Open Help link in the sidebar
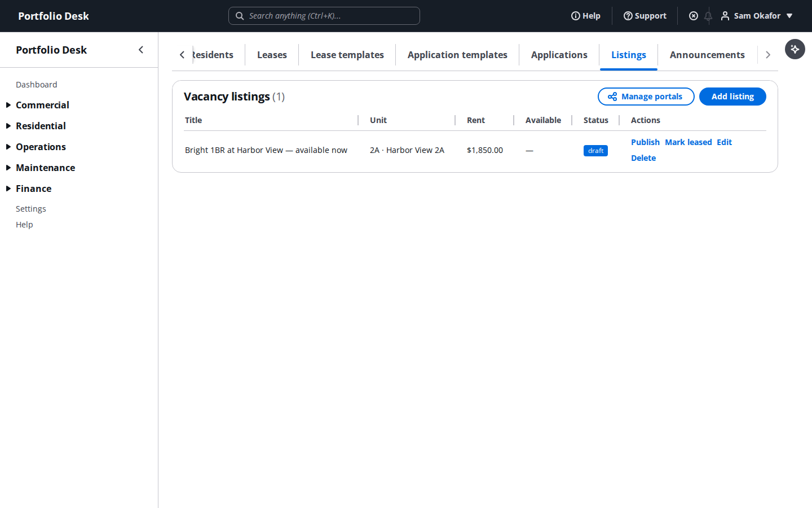 point(24,225)
